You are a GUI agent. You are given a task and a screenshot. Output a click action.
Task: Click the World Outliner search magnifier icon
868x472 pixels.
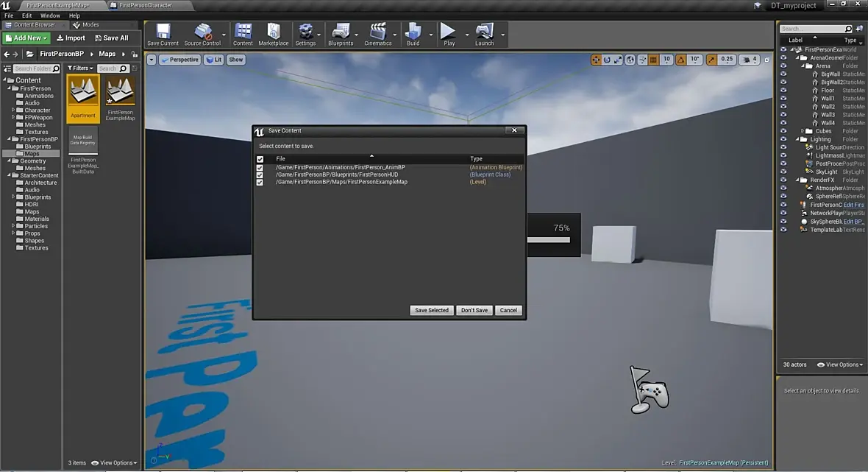(848, 29)
